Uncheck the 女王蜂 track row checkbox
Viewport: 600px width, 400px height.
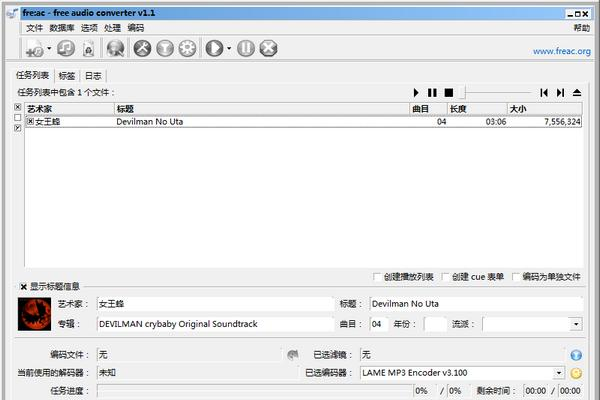coord(30,121)
